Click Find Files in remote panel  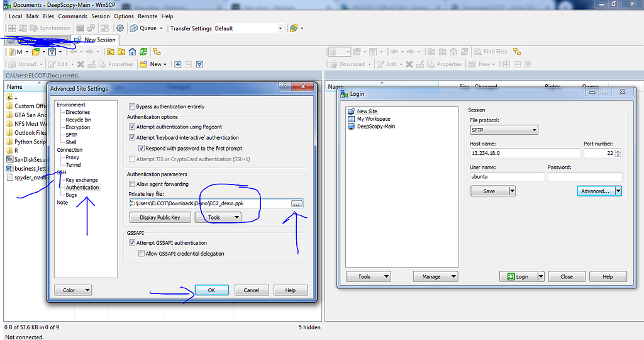coord(491,52)
